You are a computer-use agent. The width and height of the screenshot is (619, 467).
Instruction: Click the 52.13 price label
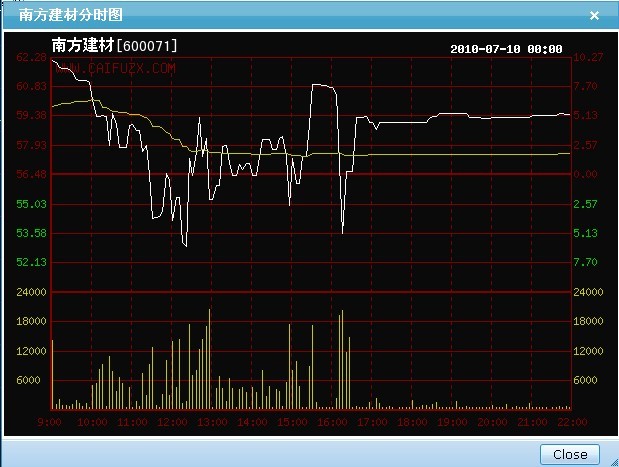pos(31,262)
